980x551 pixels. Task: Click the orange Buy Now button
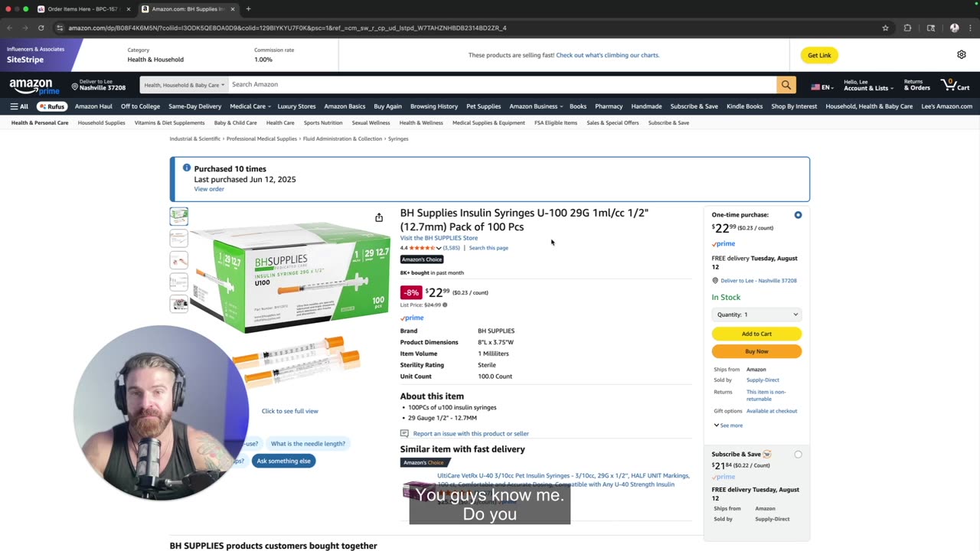pyautogui.click(x=756, y=351)
